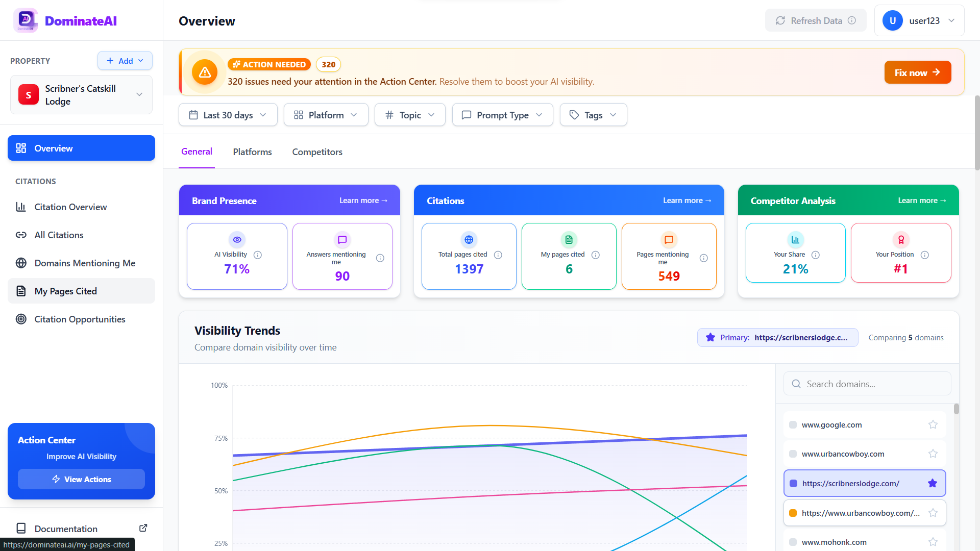Star the https://www.urbancowboy.com/ domain

point(933,513)
